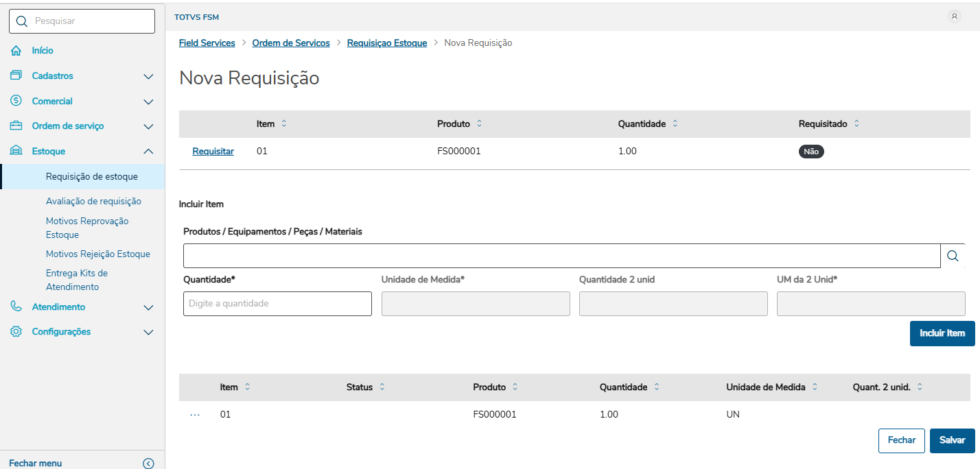Sort the bottom table by Status
The image size is (980, 469).
(x=382, y=387)
